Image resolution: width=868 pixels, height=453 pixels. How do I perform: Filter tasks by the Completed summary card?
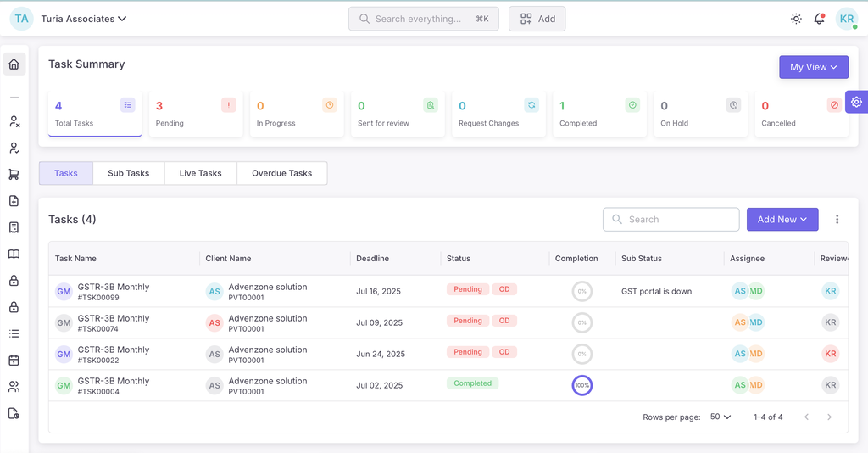599,114
